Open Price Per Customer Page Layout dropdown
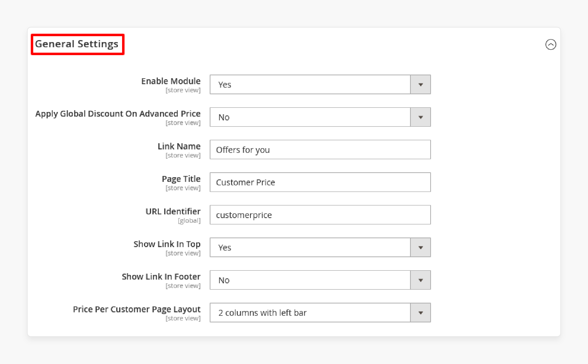588x364 pixels. 320,313
